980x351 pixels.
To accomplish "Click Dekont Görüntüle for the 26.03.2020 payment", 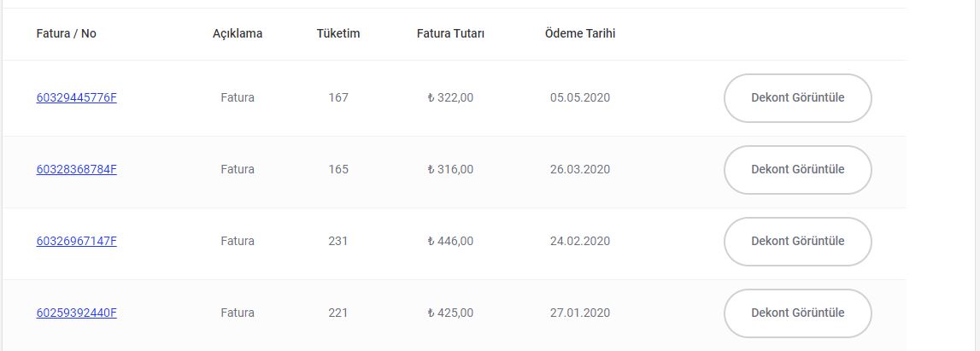I will click(797, 170).
